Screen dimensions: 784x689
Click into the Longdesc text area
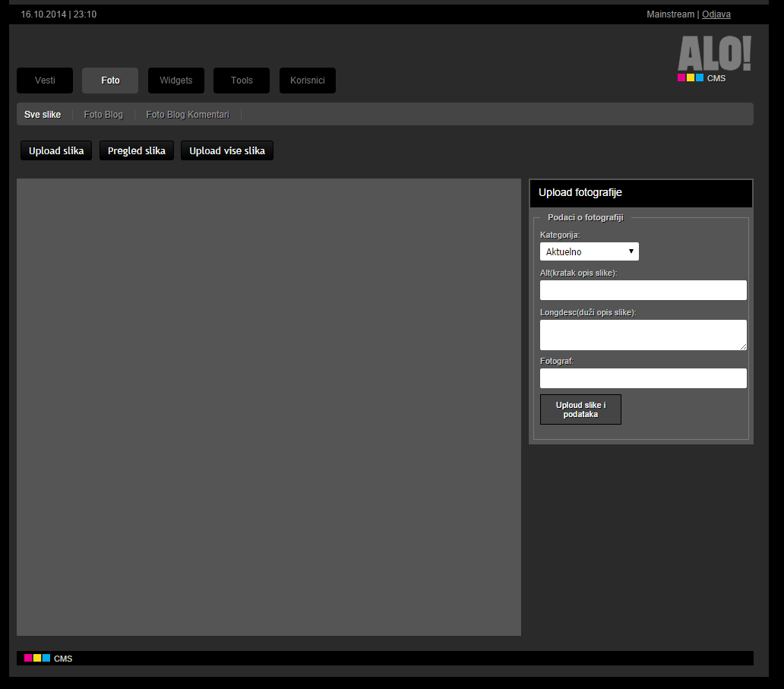[x=643, y=334]
